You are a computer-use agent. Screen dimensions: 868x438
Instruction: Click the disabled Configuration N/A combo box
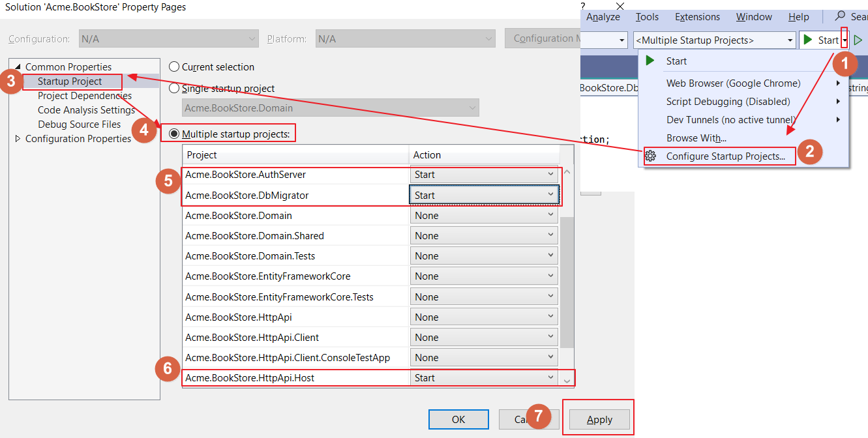(x=168, y=38)
